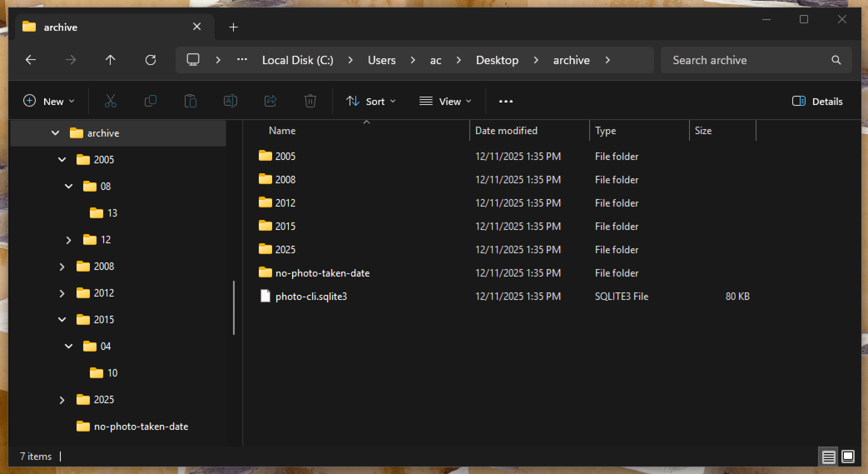Click the SQLITE3 File type cell
This screenshot has height=474, width=868.
click(622, 296)
